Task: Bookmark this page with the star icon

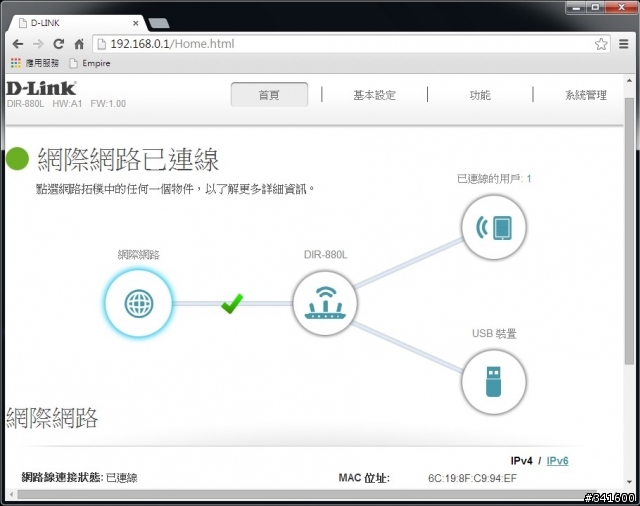Action: point(601,44)
